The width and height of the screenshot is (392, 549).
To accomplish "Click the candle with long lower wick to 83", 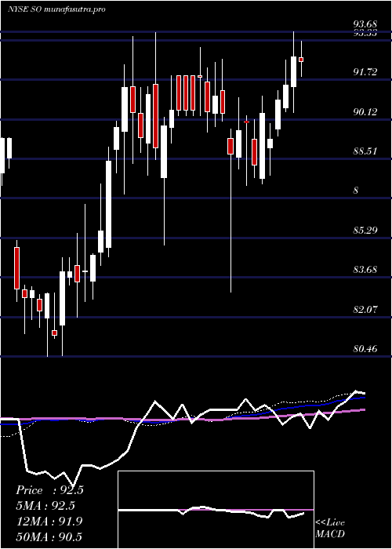I will 230,146.
